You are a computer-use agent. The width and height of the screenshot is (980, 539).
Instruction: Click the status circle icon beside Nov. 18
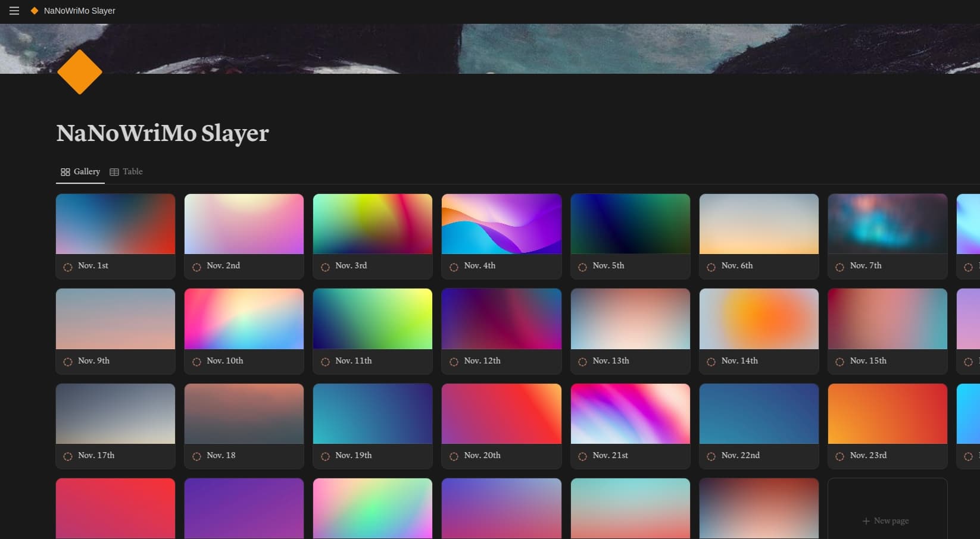pyautogui.click(x=196, y=456)
